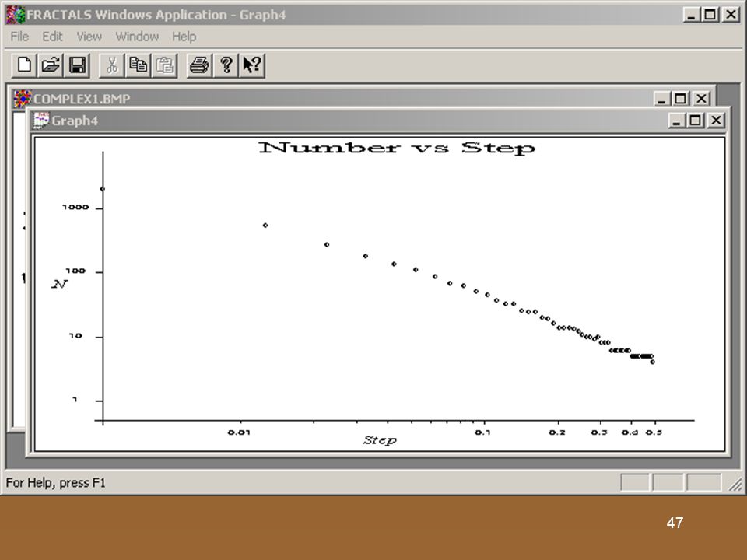Click the COMPLEX1.BMP window system icon

pos(23,99)
